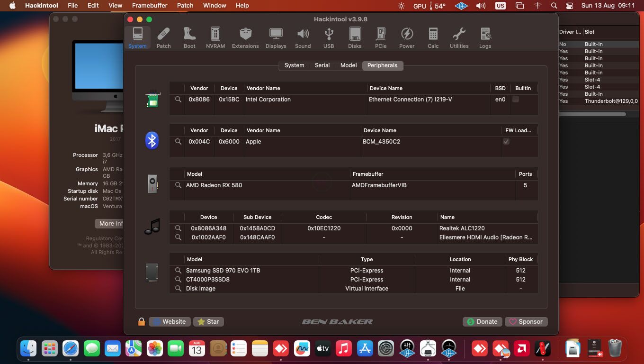Click the Donate button
Screen dimensions: 644x364
pos(482,321)
